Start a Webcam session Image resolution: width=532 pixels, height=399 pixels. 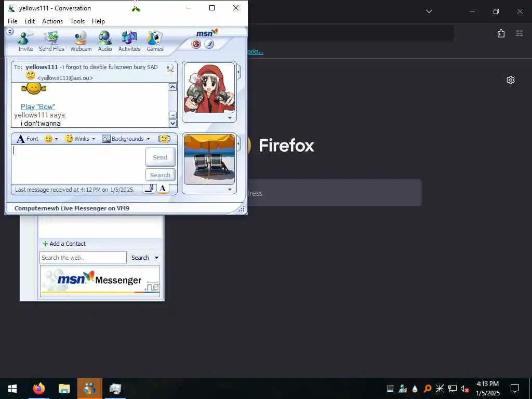(x=81, y=42)
